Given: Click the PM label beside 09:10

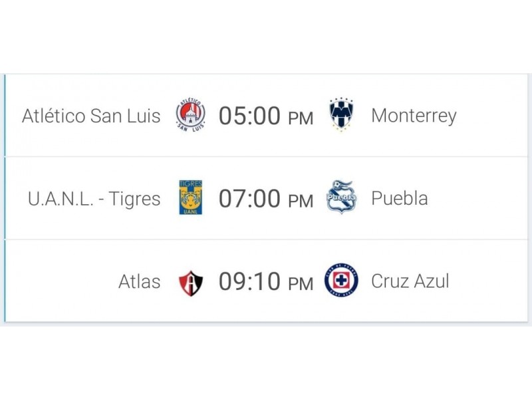Looking at the screenshot, I should [x=301, y=284].
